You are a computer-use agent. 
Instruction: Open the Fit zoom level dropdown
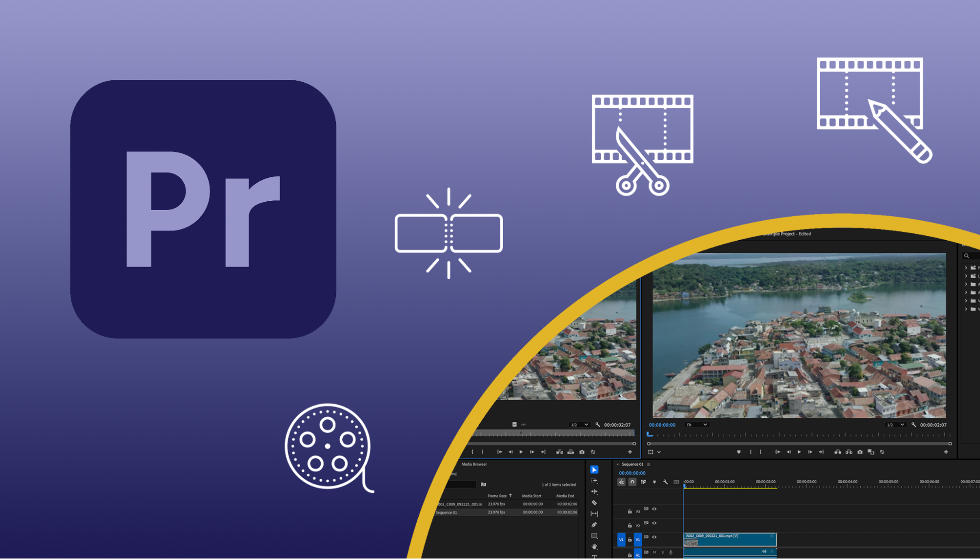pyautogui.click(x=696, y=425)
